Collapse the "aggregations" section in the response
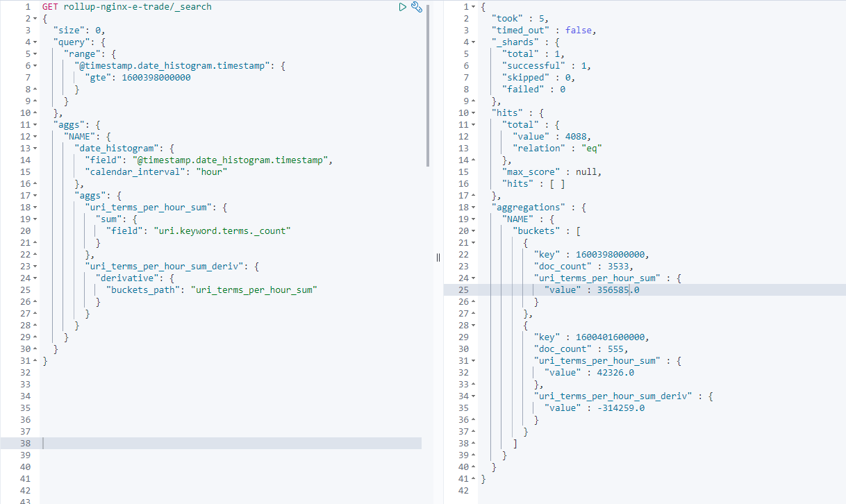Screen dimensions: 846x504 click(473, 208)
